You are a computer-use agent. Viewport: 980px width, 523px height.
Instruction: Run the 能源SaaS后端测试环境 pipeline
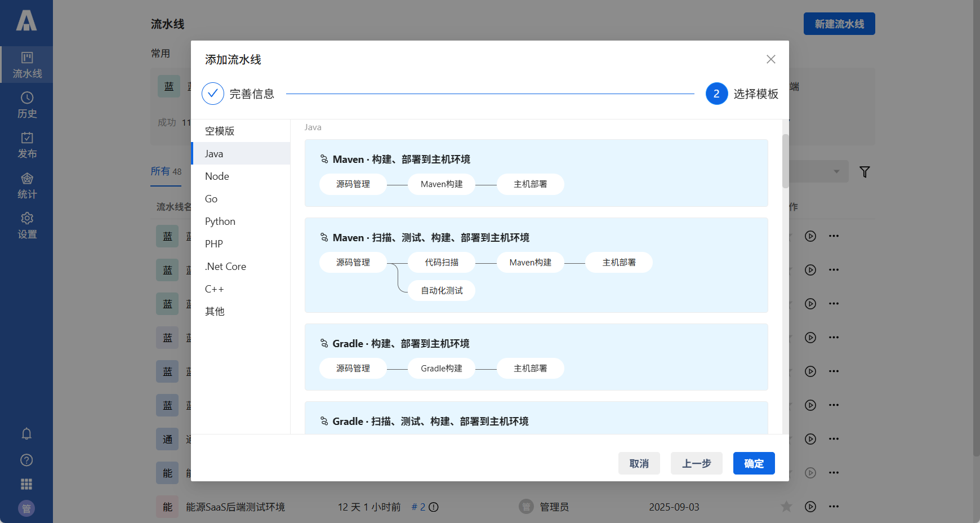(x=810, y=506)
